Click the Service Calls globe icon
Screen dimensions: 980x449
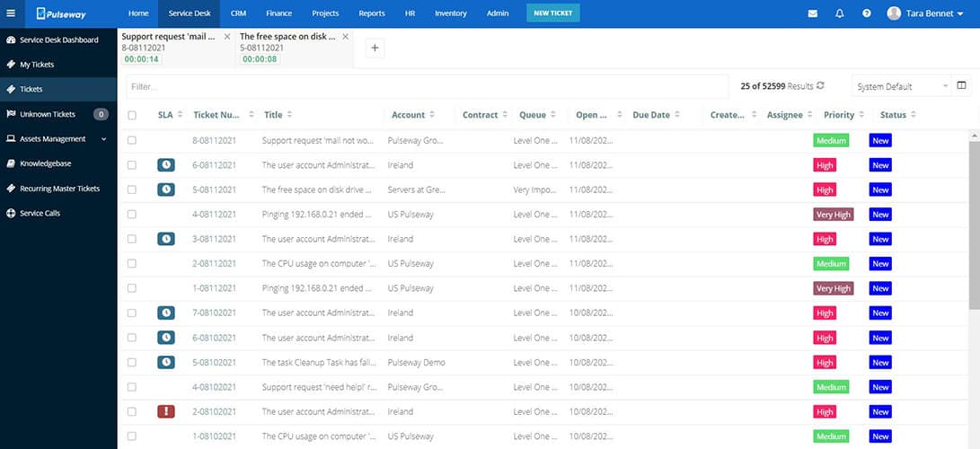coord(11,213)
